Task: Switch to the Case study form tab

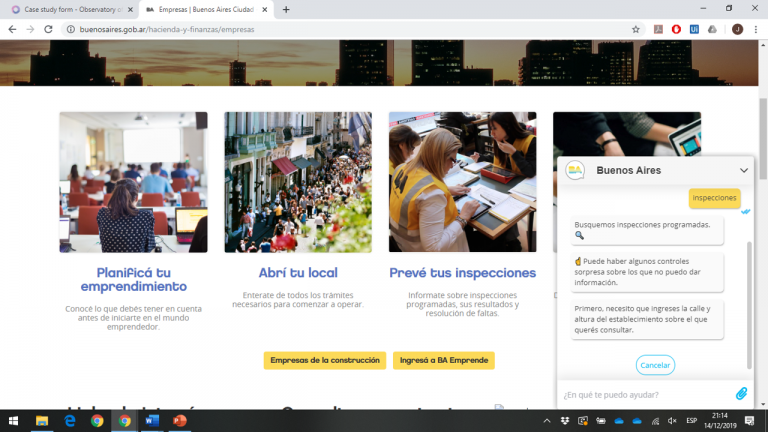Action: point(65,9)
